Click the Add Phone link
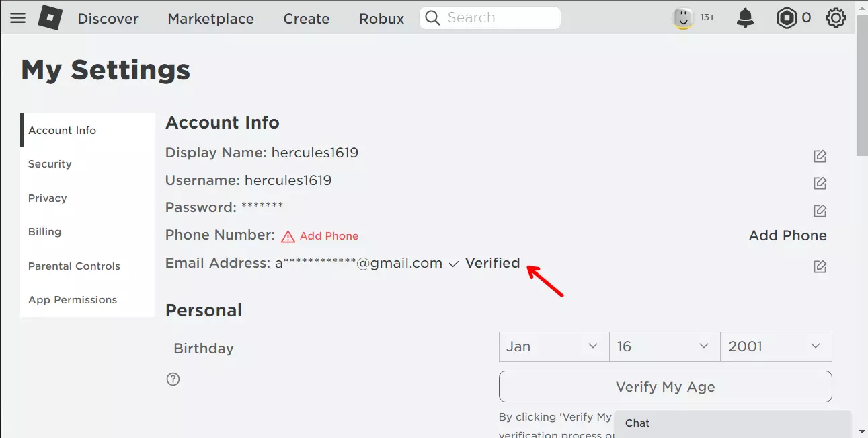Image resolution: width=868 pixels, height=438 pixels. click(328, 235)
